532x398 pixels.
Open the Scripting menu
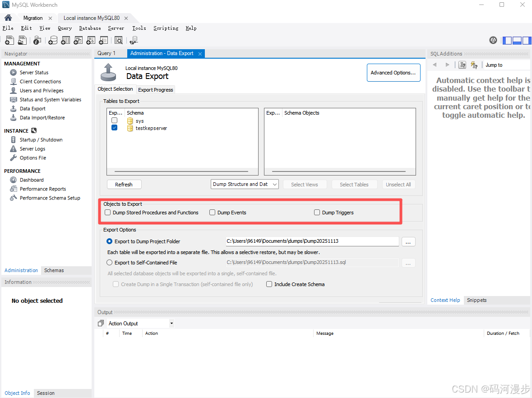point(166,28)
